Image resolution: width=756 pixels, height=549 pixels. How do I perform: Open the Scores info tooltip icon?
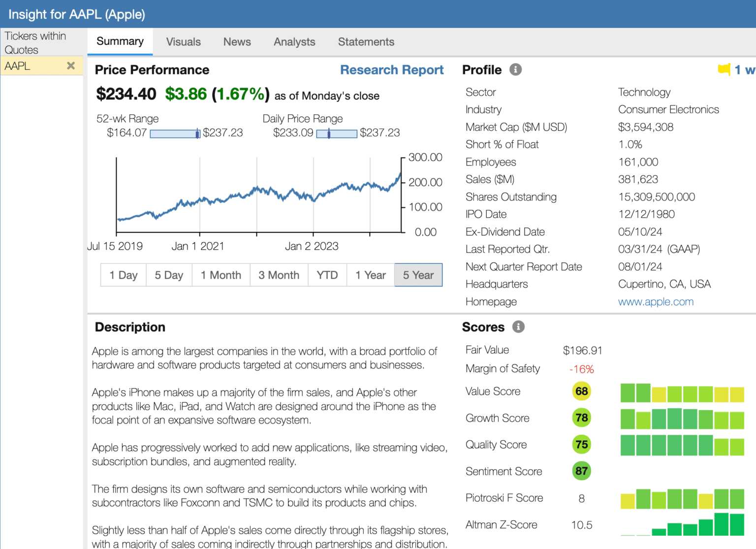tap(517, 326)
